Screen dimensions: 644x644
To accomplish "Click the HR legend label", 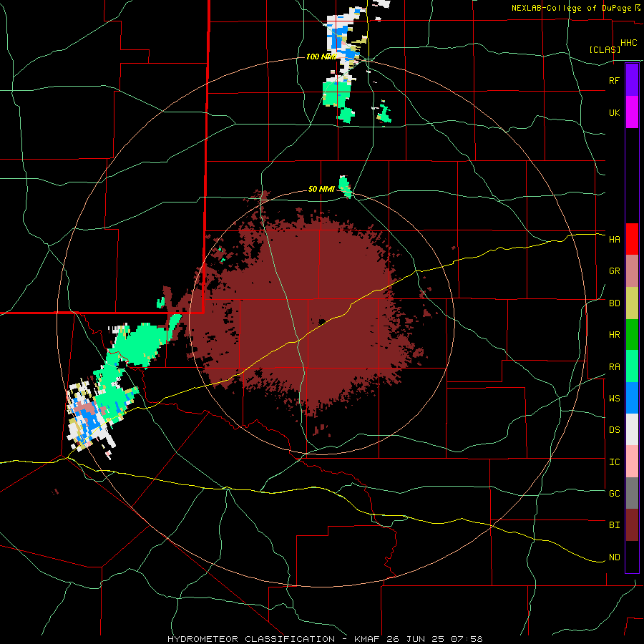I will click(614, 335).
